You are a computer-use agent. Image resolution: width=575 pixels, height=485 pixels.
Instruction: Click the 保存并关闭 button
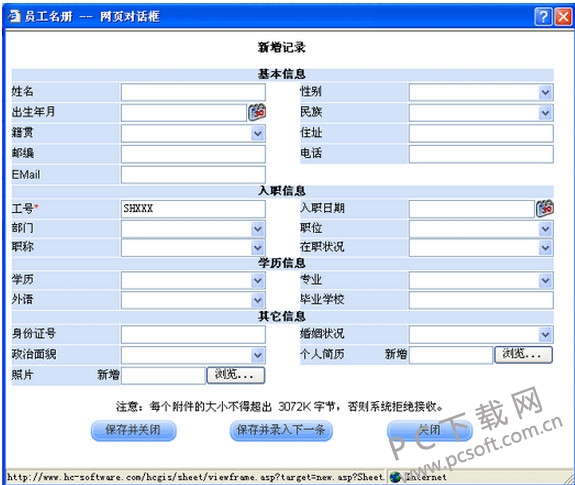click(133, 430)
